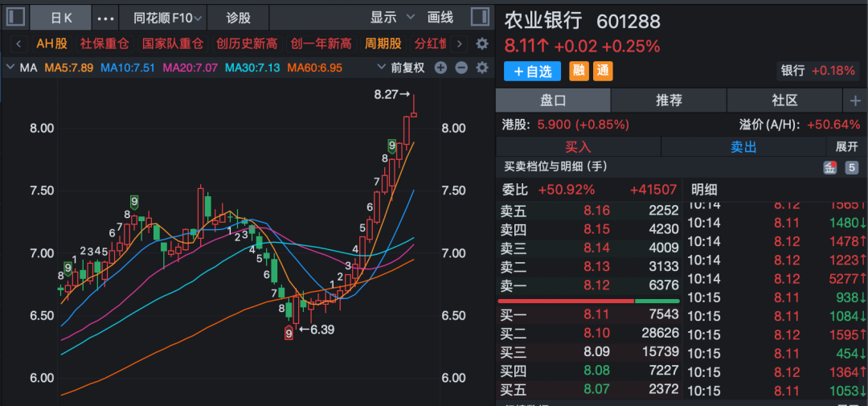
Task: Add stock via 自选 button
Action: tap(532, 71)
